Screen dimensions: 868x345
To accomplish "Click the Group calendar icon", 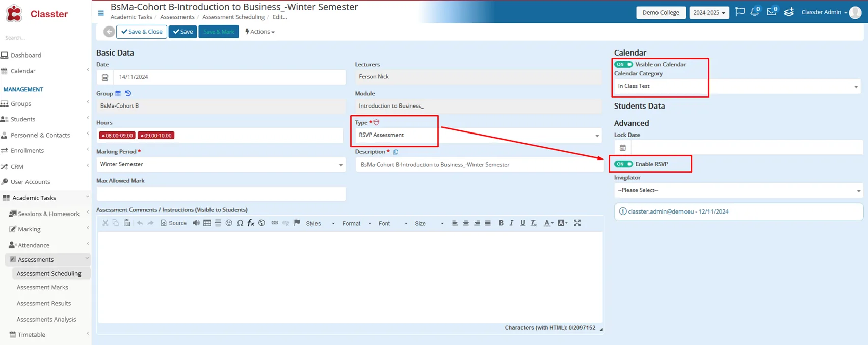I will click(x=118, y=93).
